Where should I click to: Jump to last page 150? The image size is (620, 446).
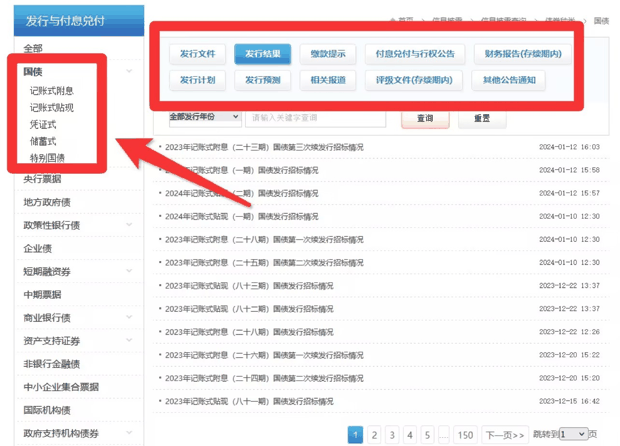coord(465,435)
